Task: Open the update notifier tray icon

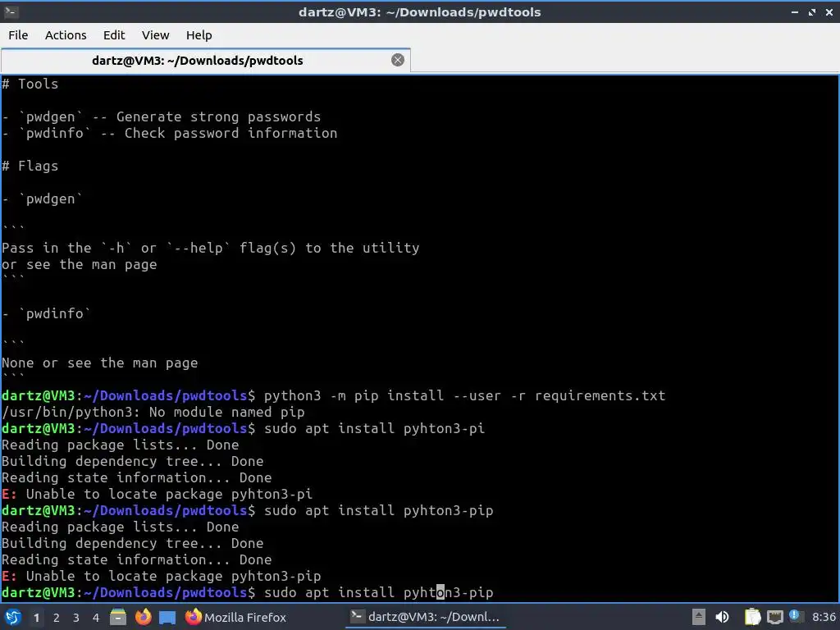Action: point(794,616)
